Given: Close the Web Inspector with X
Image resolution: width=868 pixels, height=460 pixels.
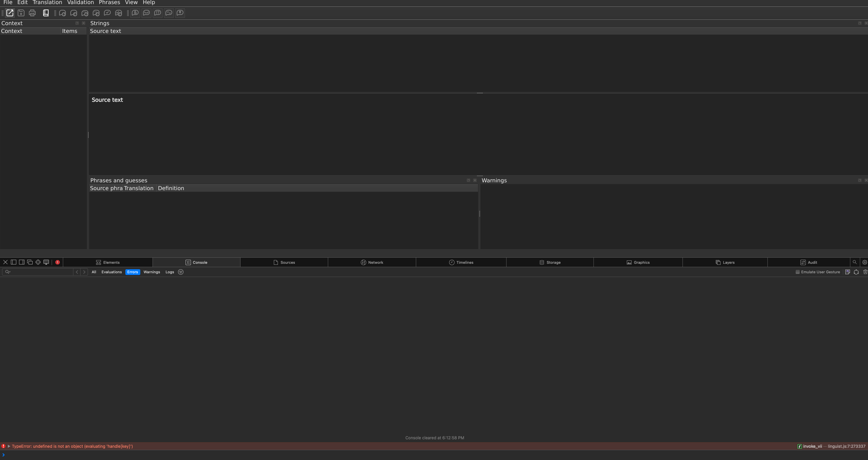Looking at the screenshot, I should pos(5,262).
